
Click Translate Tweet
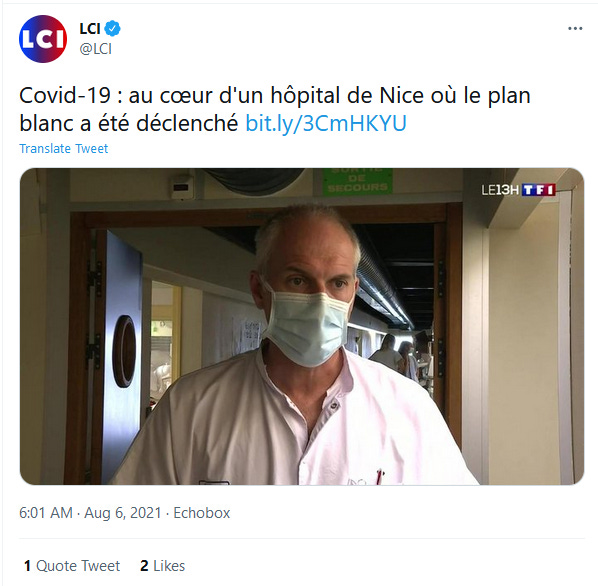(64, 148)
